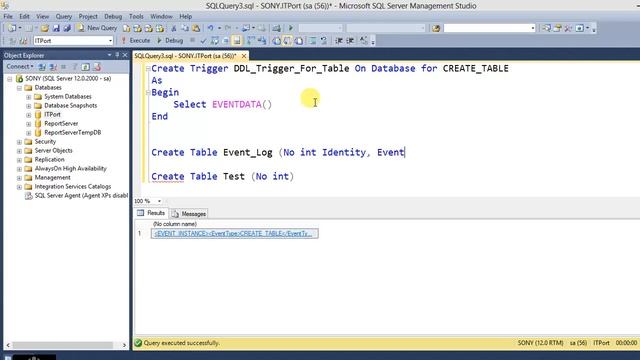Click Object Explorer horizontal scrollbar
The width and height of the screenshot is (640, 360).
point(61,345)
